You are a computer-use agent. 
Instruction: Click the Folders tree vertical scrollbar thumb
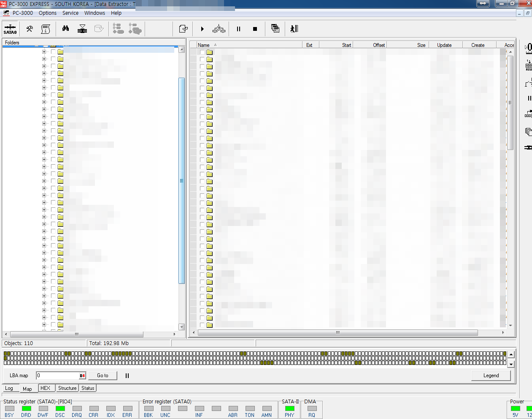click(182, 181)
